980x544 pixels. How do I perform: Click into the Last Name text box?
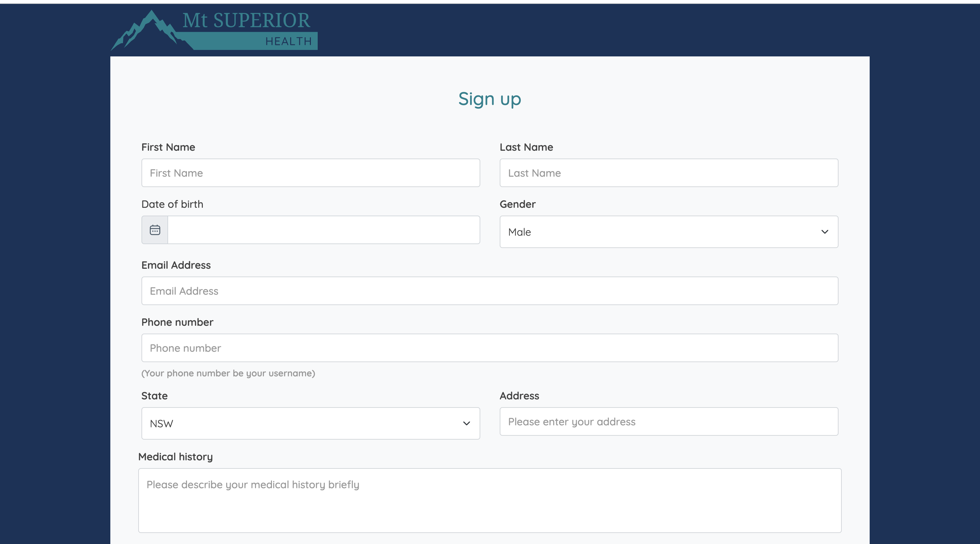(x=668, y=173)
